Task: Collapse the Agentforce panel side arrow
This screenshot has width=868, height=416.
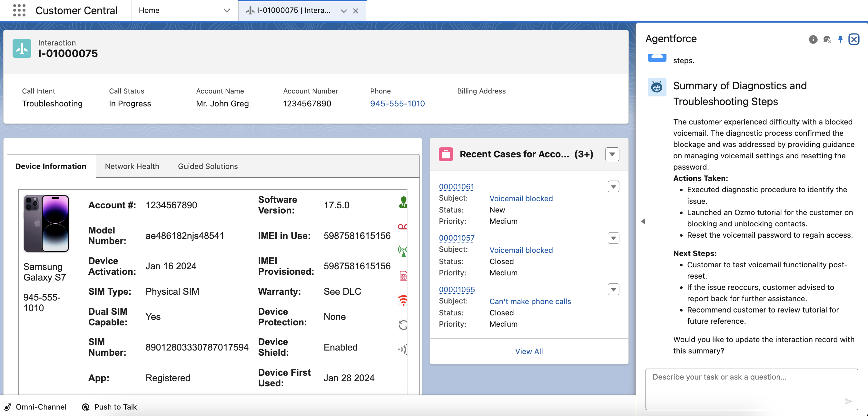Action: pyautogui.click(x=643, y=222)
